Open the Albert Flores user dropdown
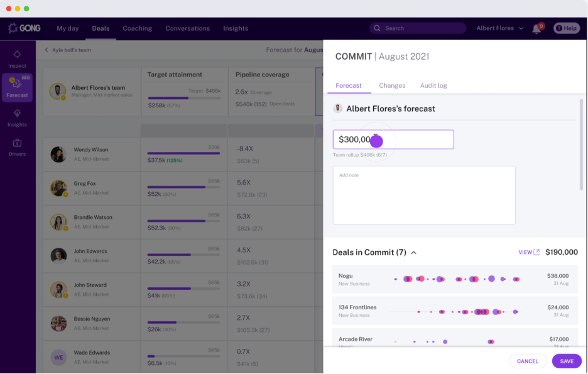The image size is (588, 374). pos(499,28)
